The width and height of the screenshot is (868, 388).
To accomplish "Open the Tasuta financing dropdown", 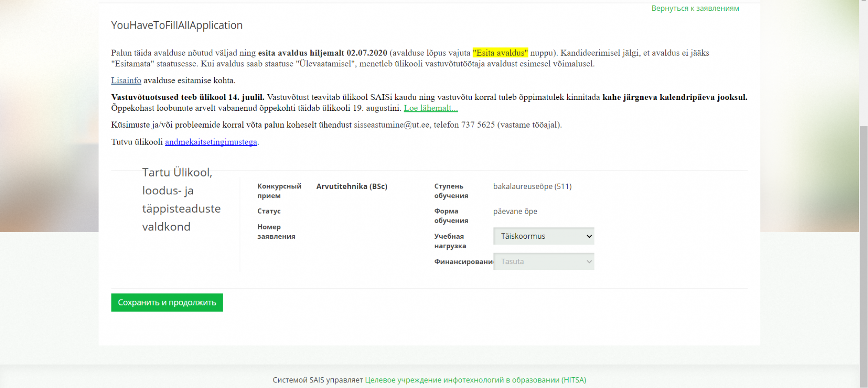I will [x=543, y=262].
